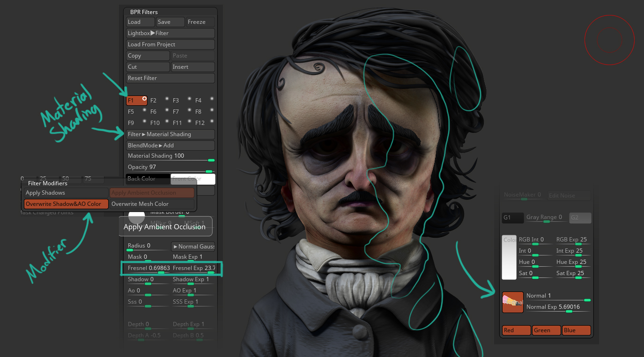Image resolution: width=644 pixels, height=357 pixels.
Task: Toggle the F4 filter enable dot
Action: (212, 99)
